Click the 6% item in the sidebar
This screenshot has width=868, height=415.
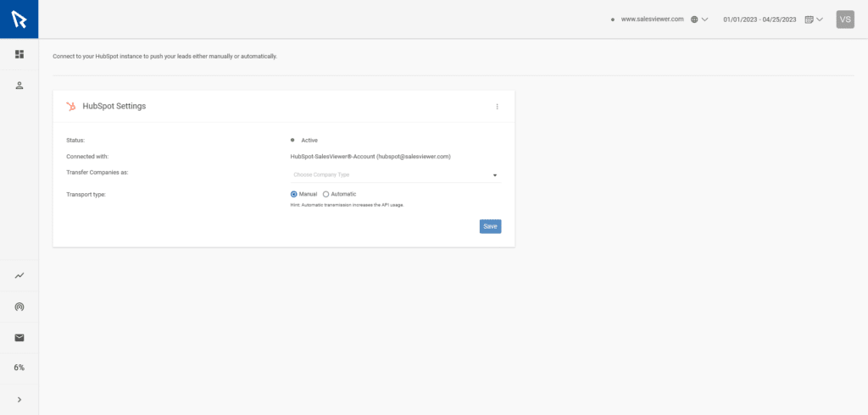19,368
